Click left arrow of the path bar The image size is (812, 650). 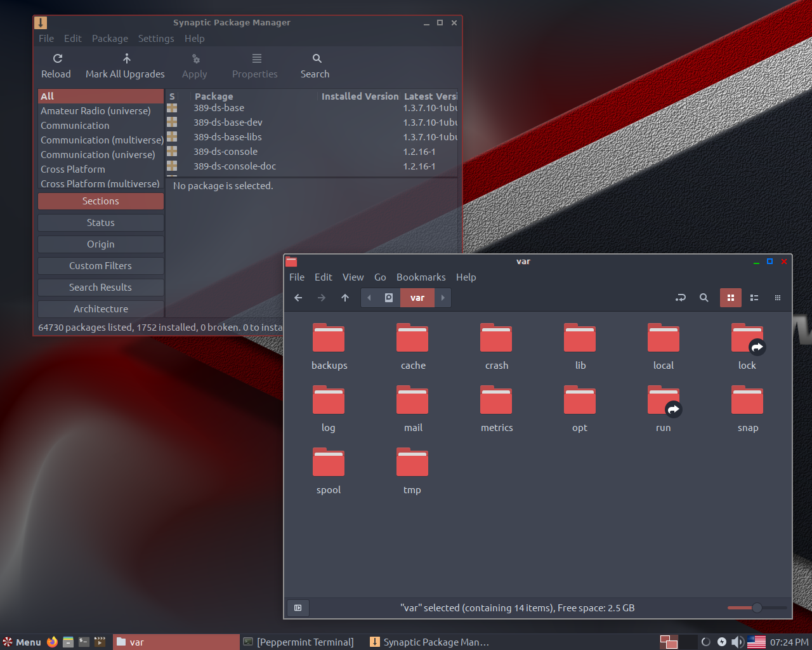click(x=369, y=298)
